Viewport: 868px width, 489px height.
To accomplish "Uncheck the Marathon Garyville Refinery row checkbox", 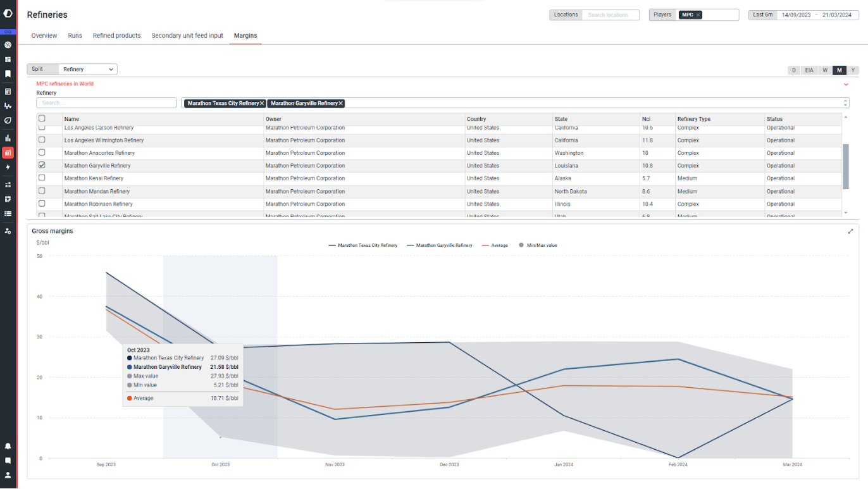I will pyautogui.click(x=41, y=165).
